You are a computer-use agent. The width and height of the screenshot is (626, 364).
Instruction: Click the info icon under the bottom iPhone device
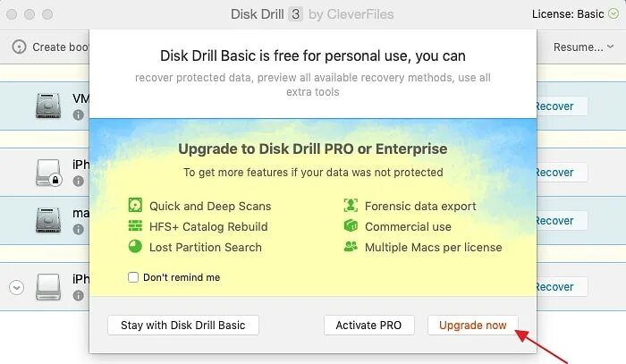tap(79, 295)
